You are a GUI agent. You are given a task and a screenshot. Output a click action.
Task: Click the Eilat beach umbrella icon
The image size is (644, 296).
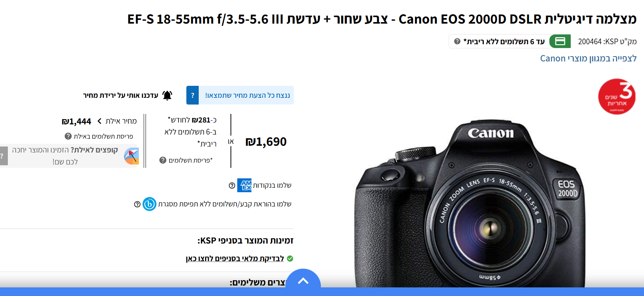tap(131, 156)
